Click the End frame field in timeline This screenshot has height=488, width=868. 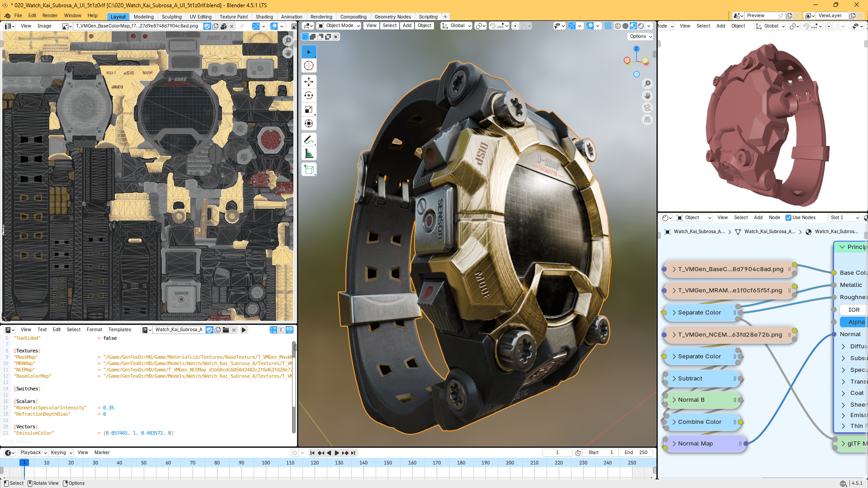pos(636,453)
